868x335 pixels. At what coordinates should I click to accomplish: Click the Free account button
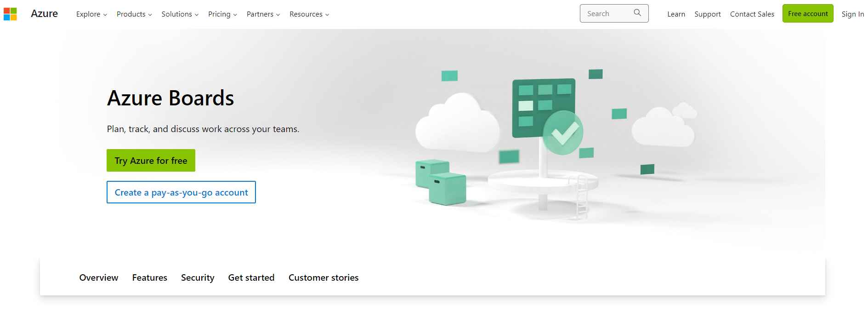pos(808,14)
